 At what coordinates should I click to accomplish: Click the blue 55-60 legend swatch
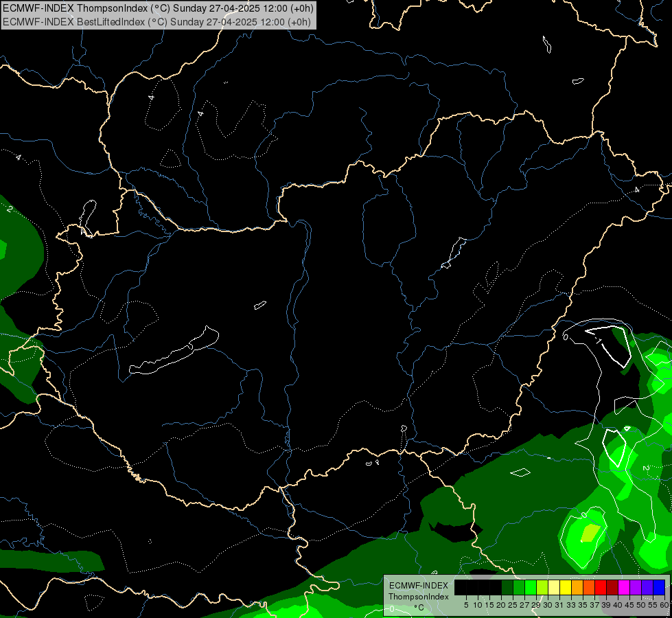click(x=659, y=587)
